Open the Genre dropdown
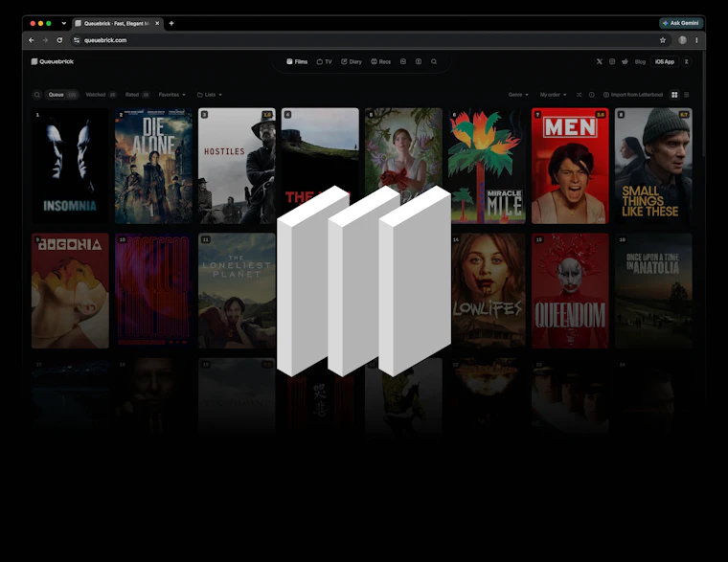This screenshot has height=562, width=728. click(x=518, y=95)
